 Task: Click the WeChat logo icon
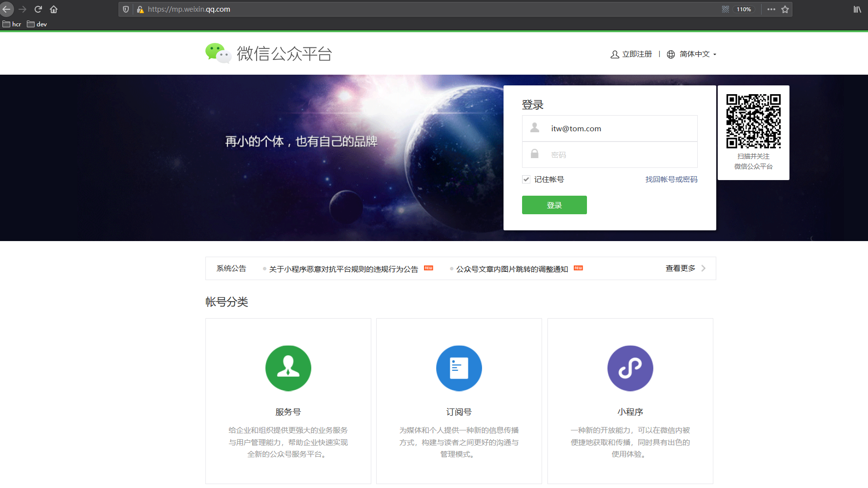218,53
